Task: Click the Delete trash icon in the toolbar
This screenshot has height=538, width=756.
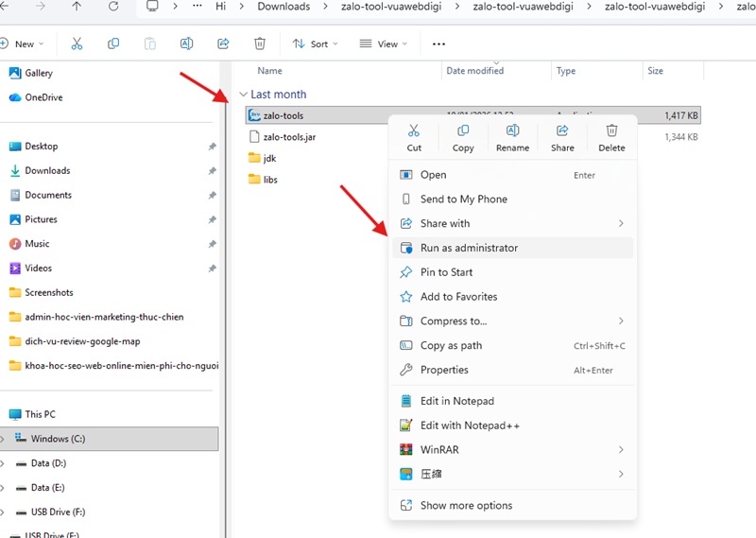Action: pyautogui.click(x=260, y=43)
